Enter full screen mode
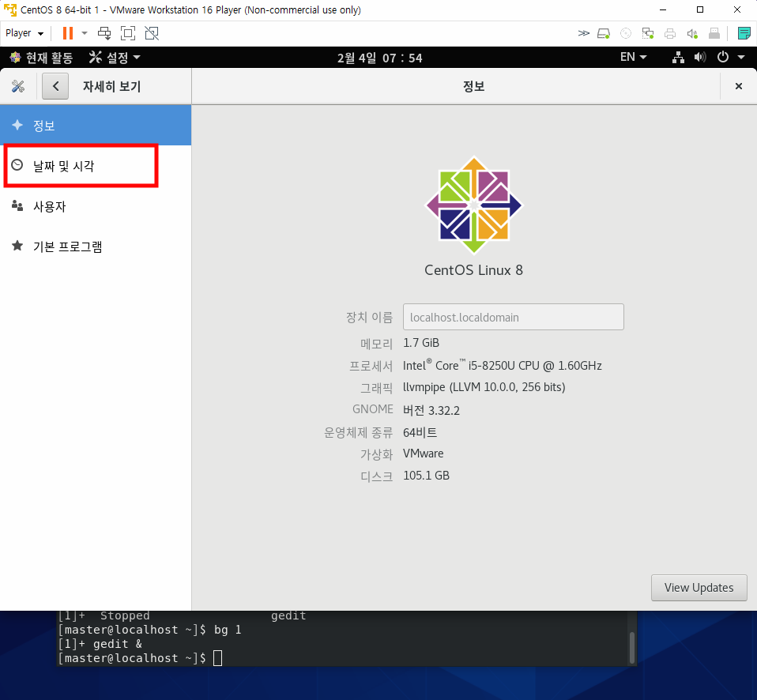This screenshot has height=700, width=757. pos(128,33)
